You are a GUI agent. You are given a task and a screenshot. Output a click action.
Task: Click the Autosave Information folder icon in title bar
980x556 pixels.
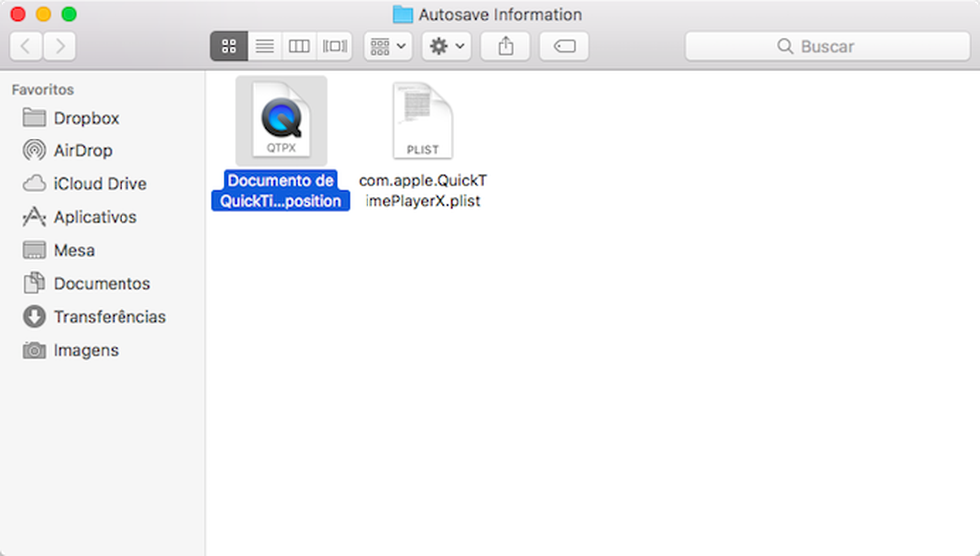pos(403,14)
